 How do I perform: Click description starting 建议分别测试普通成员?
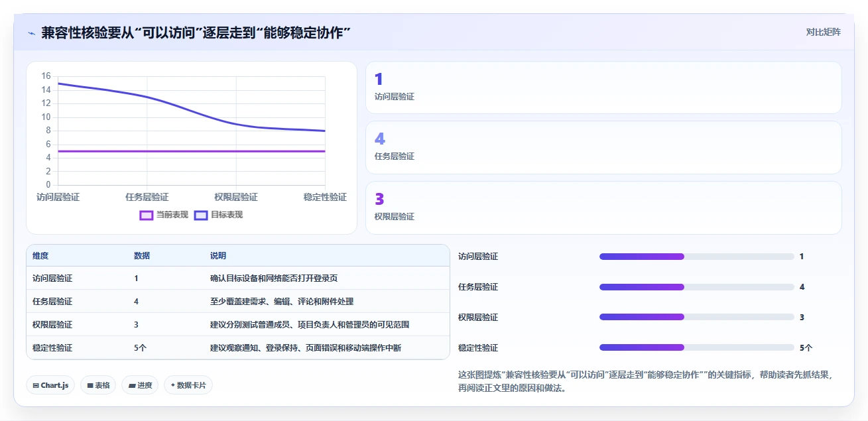click(310, 325)
